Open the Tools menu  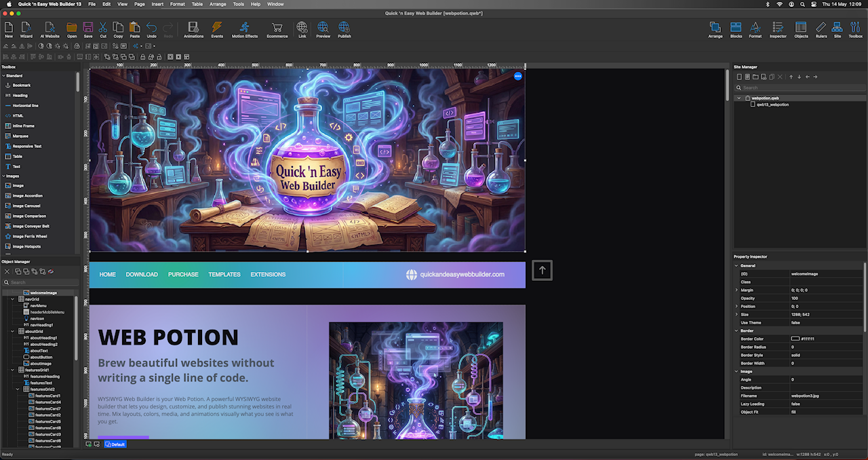(239, 4)
